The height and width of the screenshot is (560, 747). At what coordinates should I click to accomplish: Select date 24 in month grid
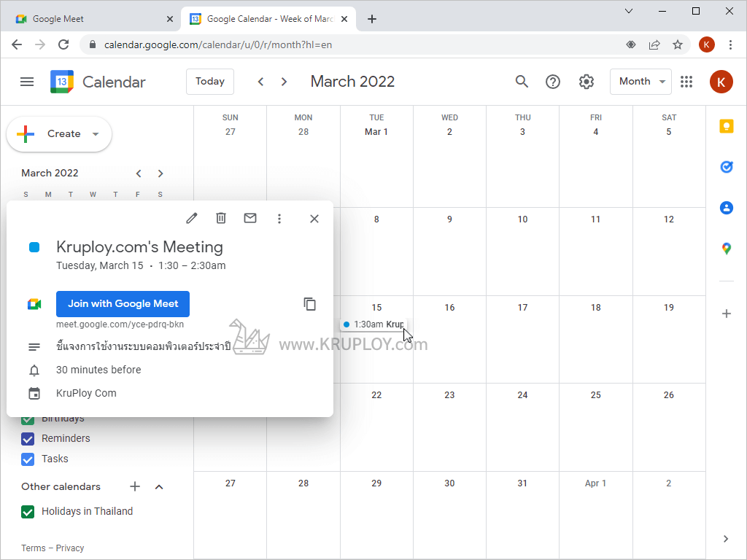pyautogui.click(x=522, y=395)
